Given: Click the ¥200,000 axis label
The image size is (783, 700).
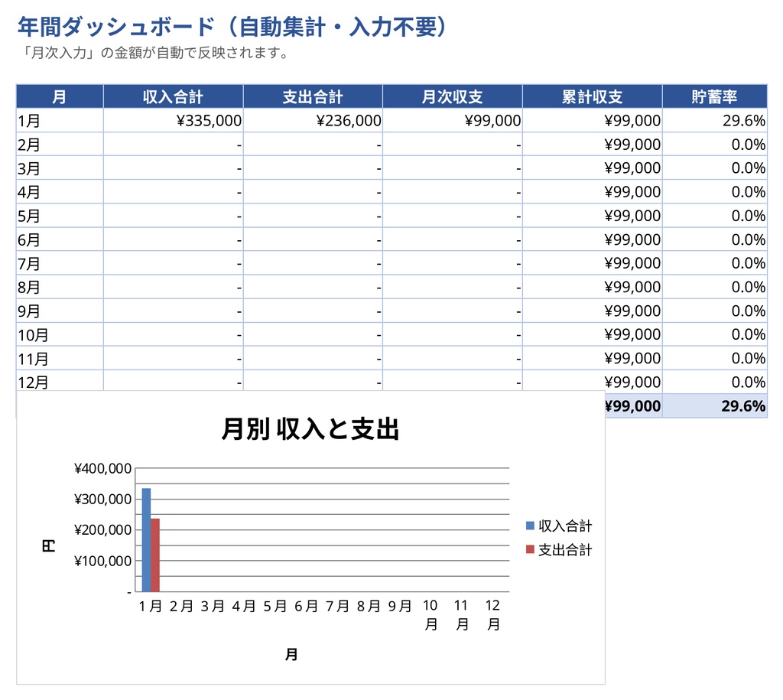Looking at the screenshot, I should click(x=103, y=530).
